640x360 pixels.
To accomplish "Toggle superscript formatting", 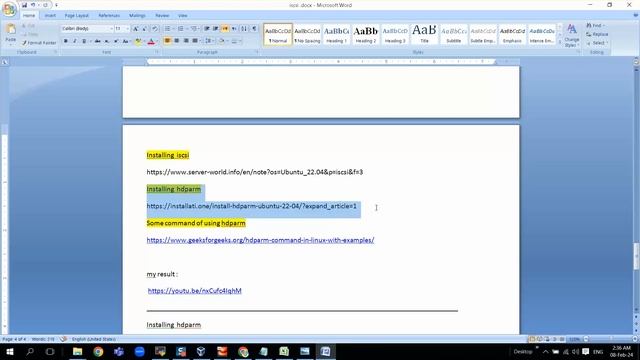I will click(116, 41).
